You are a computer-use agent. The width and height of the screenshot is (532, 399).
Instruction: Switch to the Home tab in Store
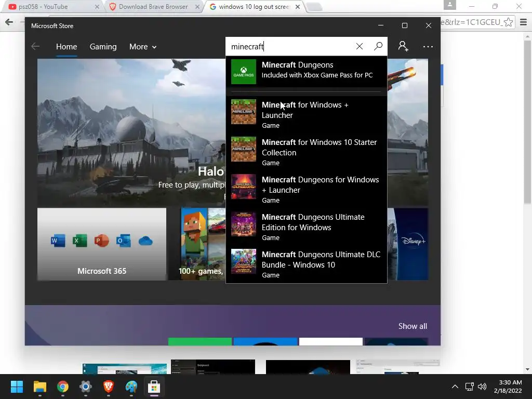66,46
